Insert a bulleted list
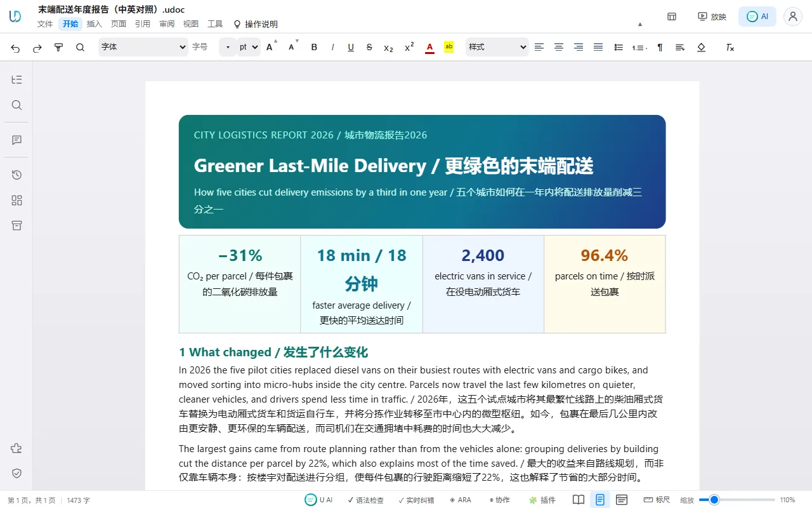 pyautogui.click(x=619, y=48)
